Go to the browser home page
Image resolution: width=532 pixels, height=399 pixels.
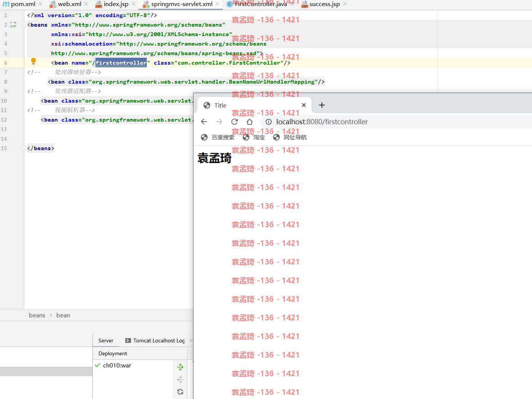tap(249, 122)
